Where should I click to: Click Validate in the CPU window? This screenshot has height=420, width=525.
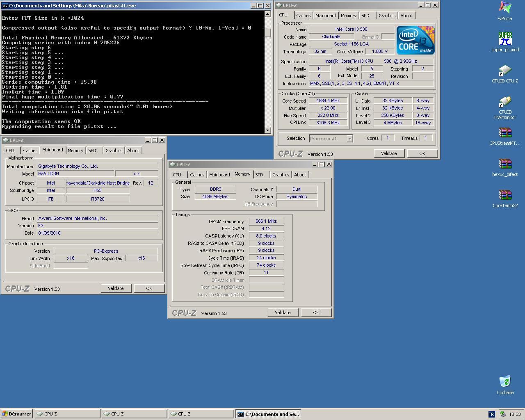389,153
